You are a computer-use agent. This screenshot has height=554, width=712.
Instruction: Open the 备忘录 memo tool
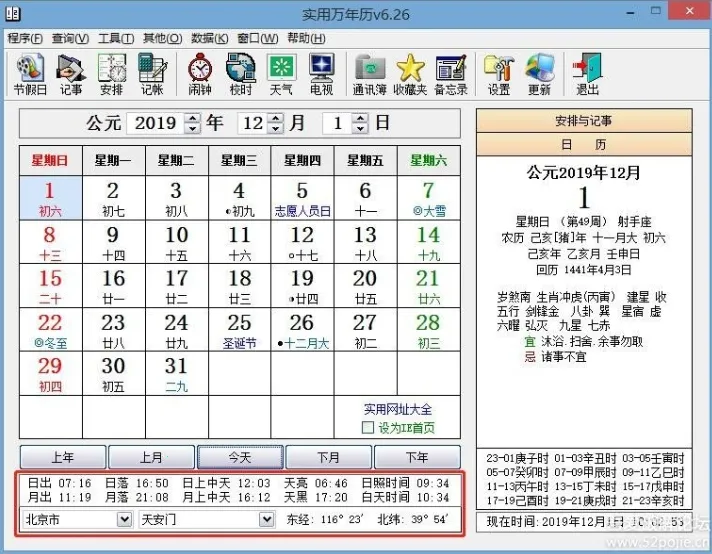[450, 74]
